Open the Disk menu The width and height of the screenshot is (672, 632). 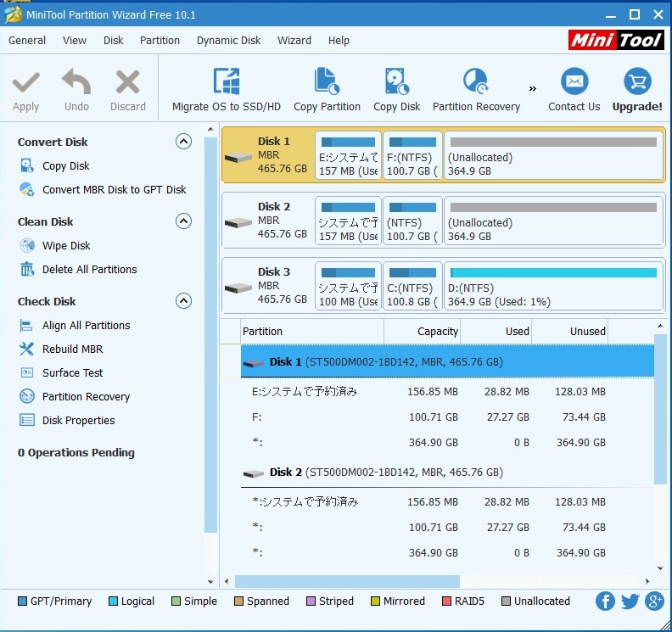[113, 40]
